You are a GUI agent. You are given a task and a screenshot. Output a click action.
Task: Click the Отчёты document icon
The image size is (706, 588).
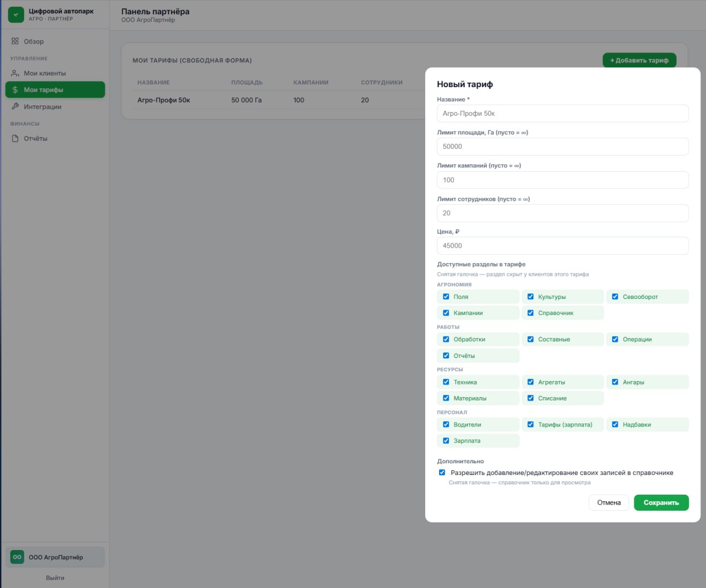tap(15, 138)
